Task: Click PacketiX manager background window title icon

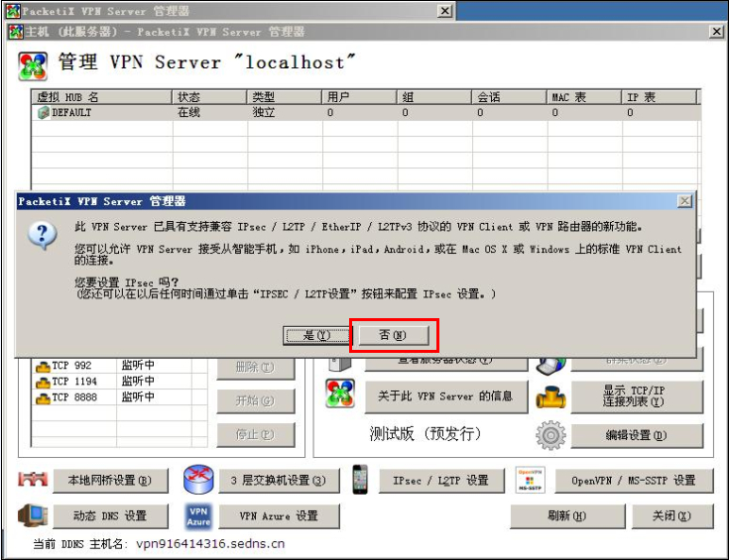Action: 13,10
